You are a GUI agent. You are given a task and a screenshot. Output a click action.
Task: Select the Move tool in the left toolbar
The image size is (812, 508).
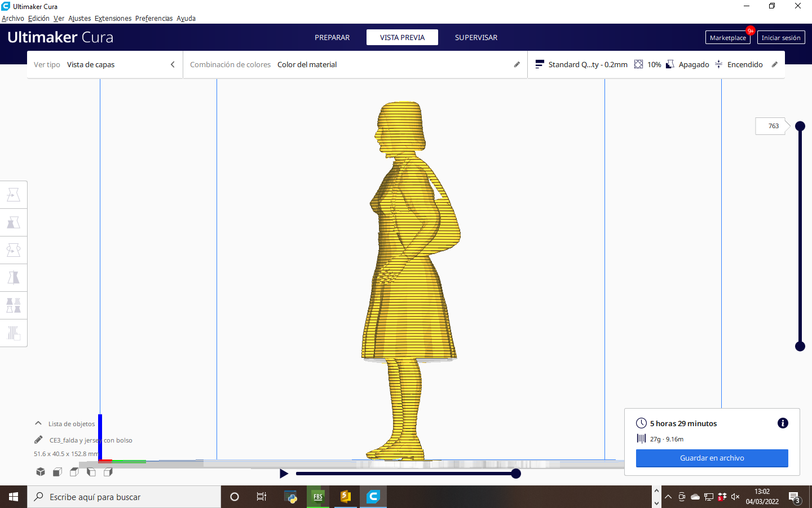14,194
